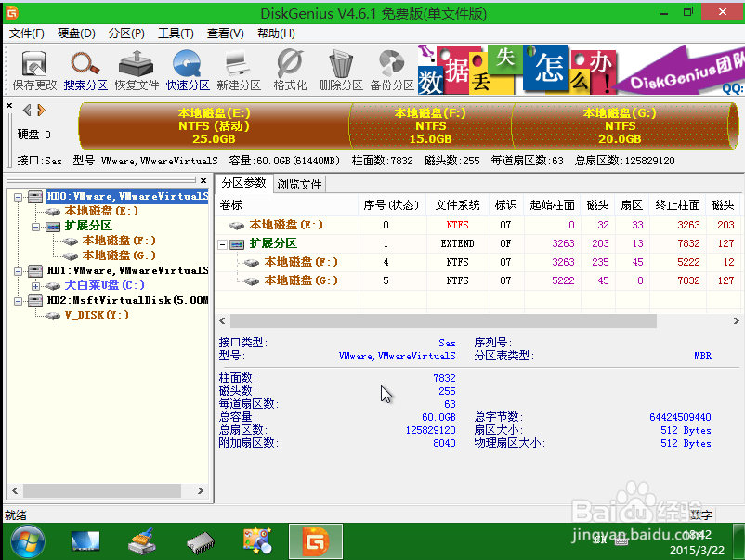
Task: Click the Search Partition (搜索分区) icon
Action: (85, 71)
